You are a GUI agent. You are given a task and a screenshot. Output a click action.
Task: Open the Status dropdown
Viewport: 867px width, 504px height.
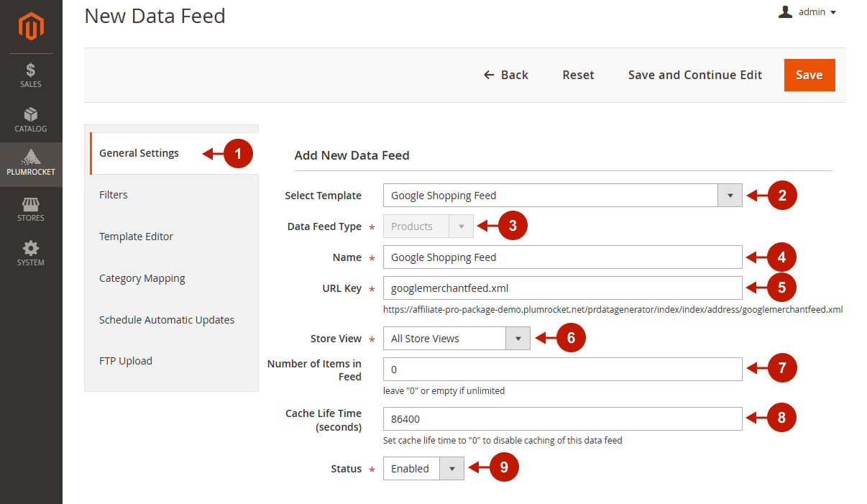(424, 469)
